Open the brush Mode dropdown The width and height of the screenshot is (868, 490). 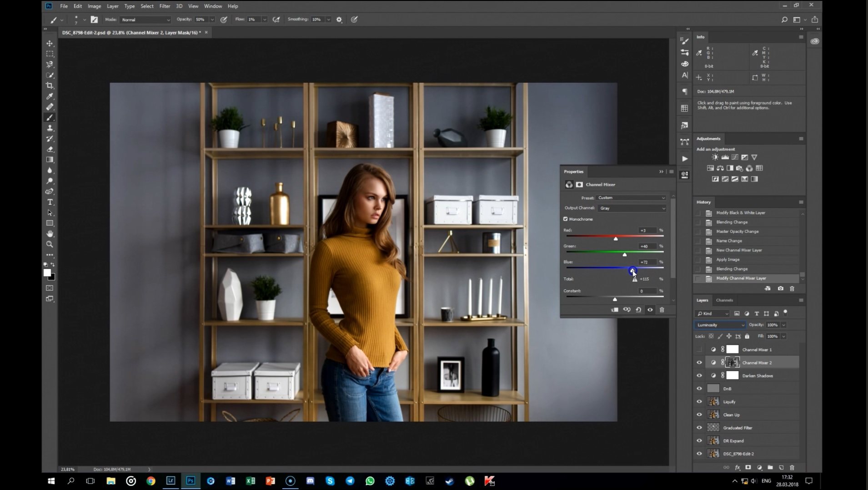(x=146, y=20)
